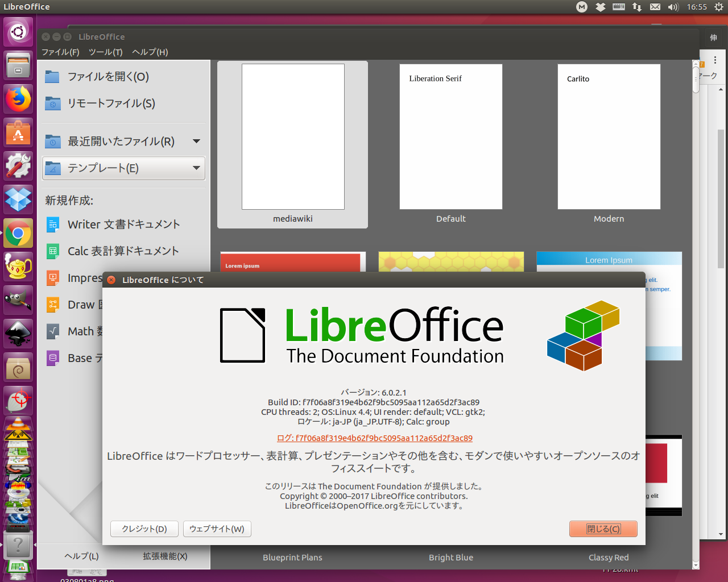The image size is (728, 582).
Task: Click the ヘルプ(L) button at bottom
Action: (82, 556)
